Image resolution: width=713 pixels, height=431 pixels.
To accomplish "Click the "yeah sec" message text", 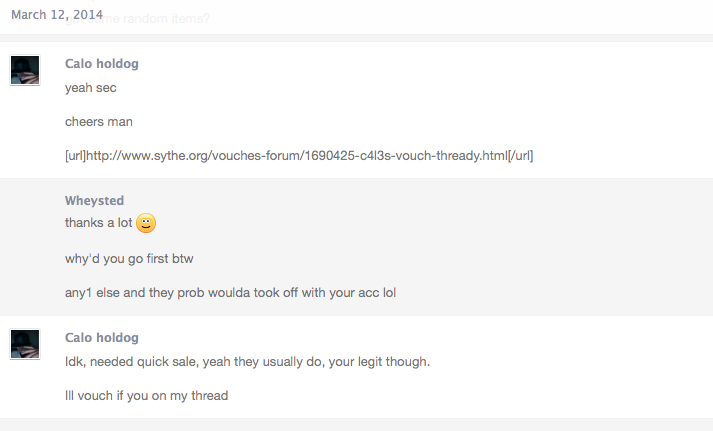I will tap(91, 88).
